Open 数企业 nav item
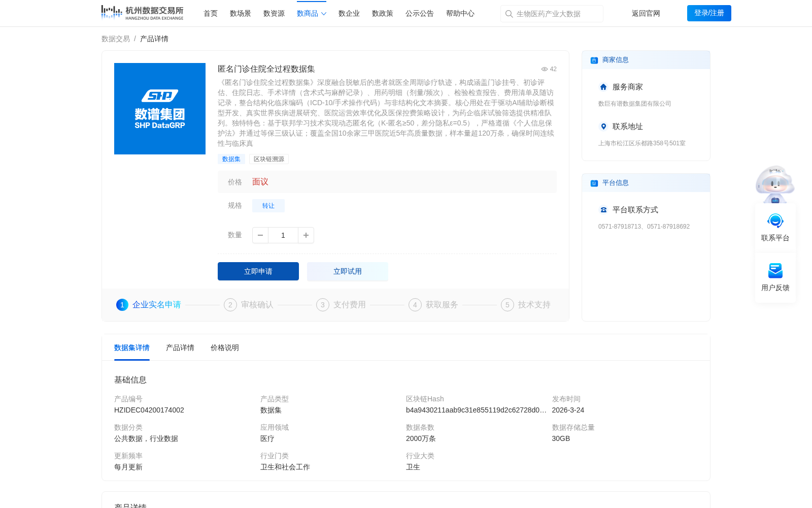This screenshot has width=812, height=508. [349, 13]
